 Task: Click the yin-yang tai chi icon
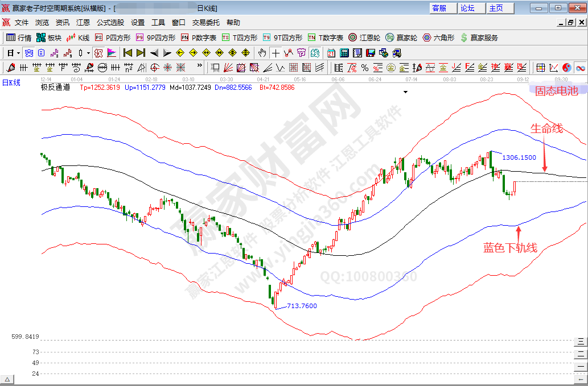coord(567,68)
